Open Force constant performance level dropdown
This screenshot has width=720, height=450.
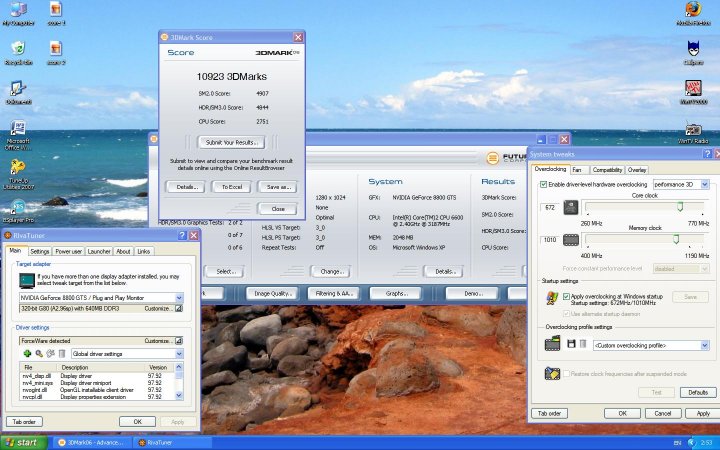coord(705,269)
